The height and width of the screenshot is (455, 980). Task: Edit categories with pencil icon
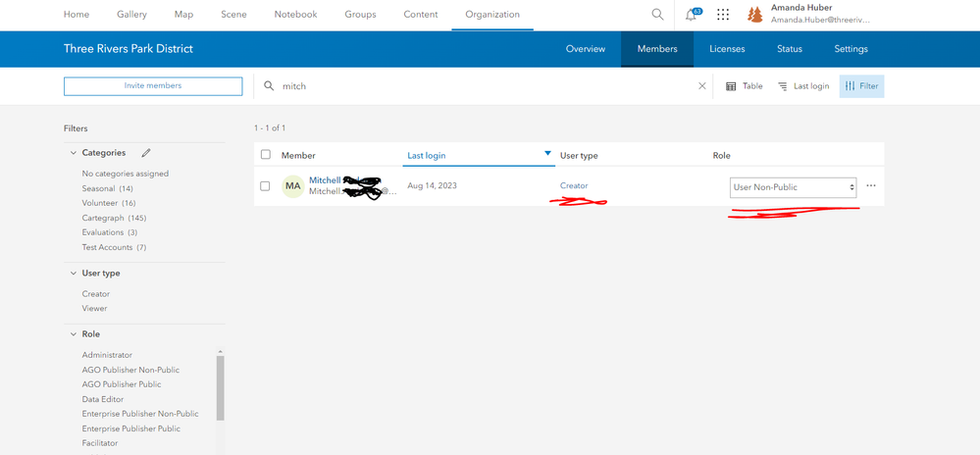146,153
